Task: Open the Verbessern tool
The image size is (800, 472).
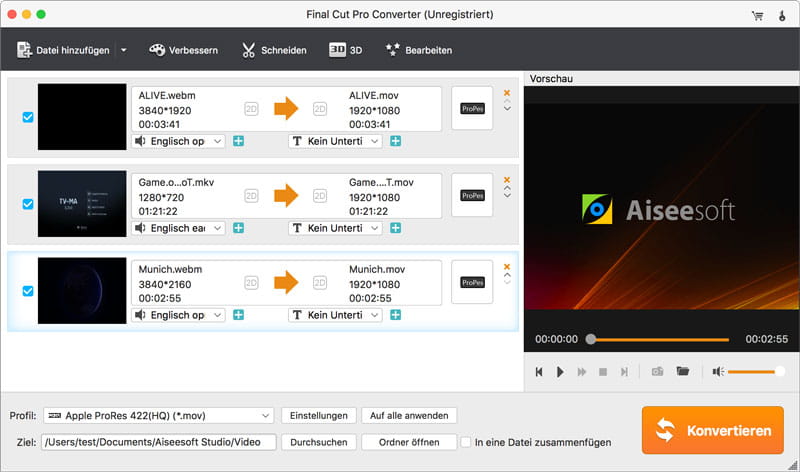Action: point(183,50)
